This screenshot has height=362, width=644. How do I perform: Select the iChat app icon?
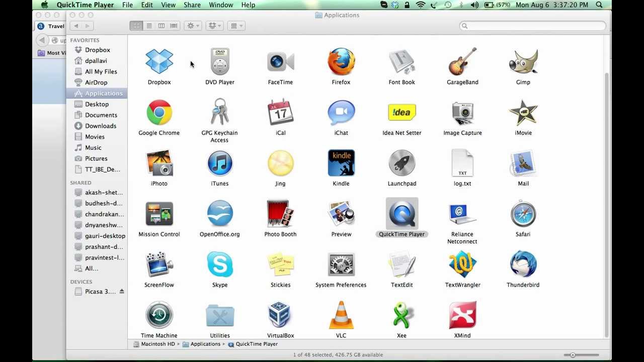click(x=341, y=112)
